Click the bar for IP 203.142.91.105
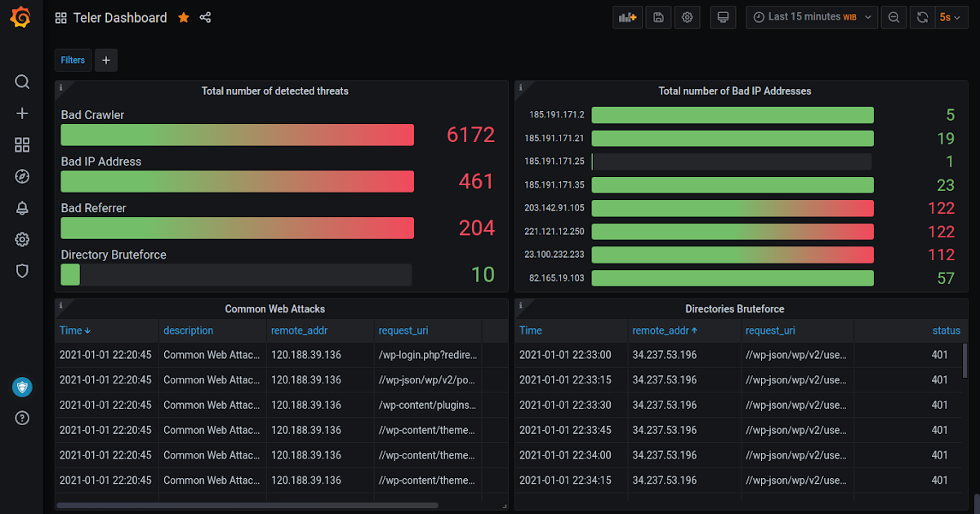This screenshot has height=514, width=980. tap(733, 208)
